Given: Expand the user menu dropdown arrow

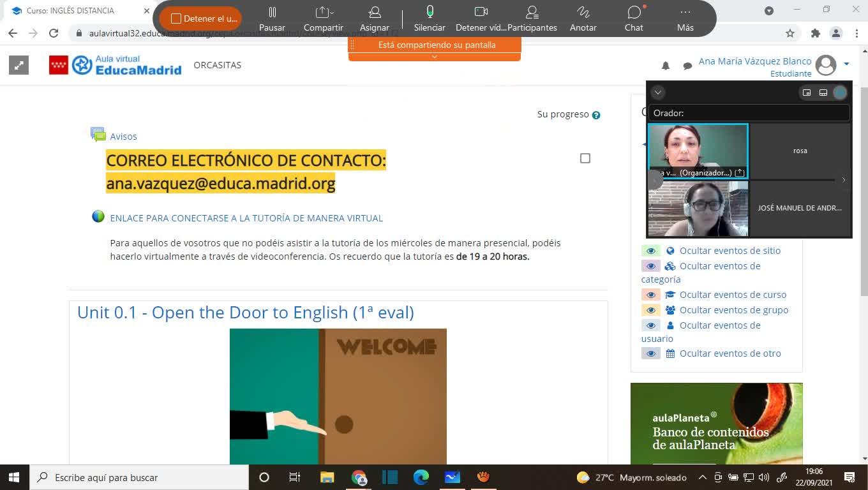Looking at the screenshot, I should [846, 64].
